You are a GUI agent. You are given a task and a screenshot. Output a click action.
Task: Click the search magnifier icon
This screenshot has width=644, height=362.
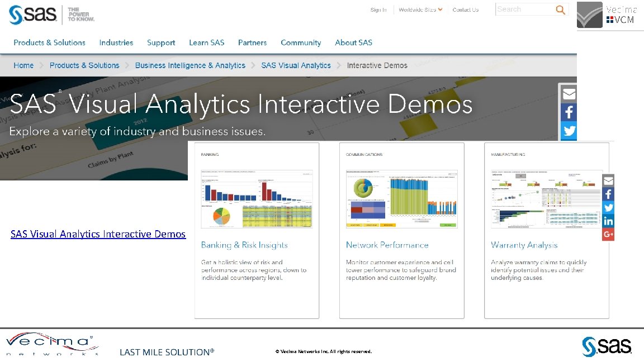560,9
